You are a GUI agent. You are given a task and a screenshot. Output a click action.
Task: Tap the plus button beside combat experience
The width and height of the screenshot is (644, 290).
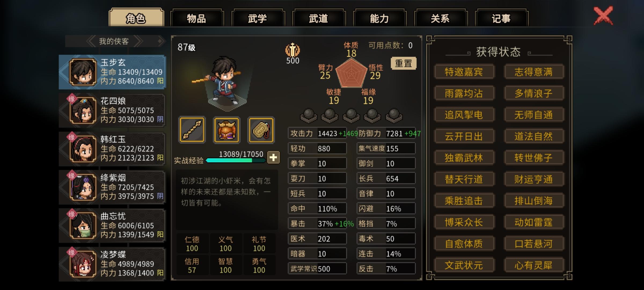[x=273, y=157]
